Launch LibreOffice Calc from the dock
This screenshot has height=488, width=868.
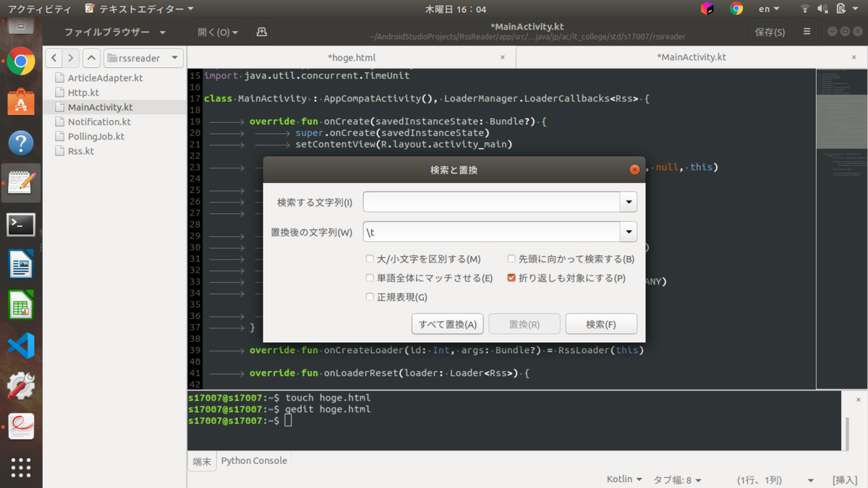coord(21,305)
